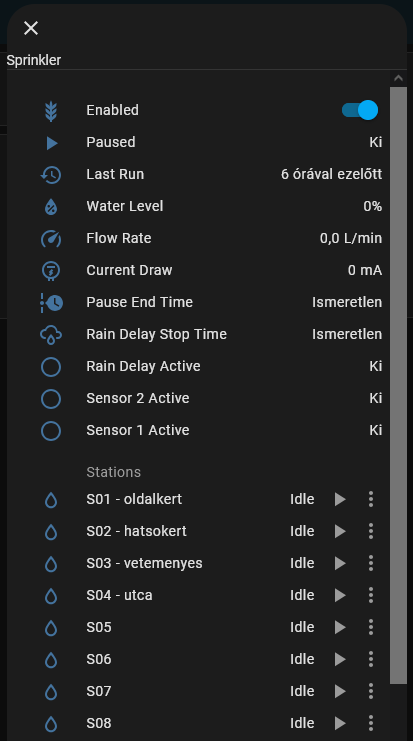Click the Rain Delay Stop Time cloud icon

51,335
